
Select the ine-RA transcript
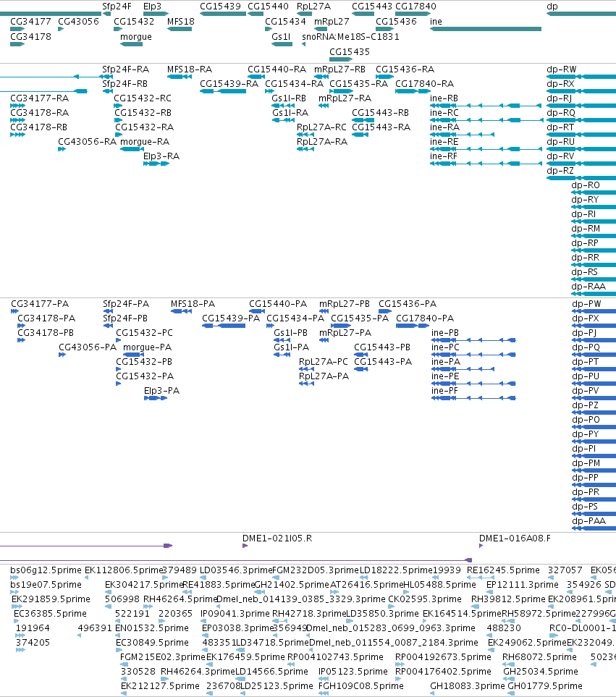tap(462, 134)
